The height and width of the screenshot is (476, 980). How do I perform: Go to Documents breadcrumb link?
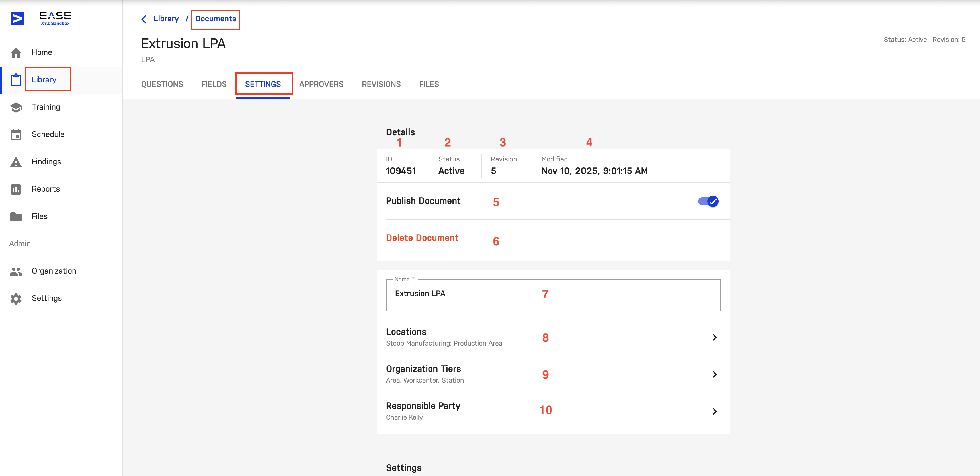coord(216,19)
